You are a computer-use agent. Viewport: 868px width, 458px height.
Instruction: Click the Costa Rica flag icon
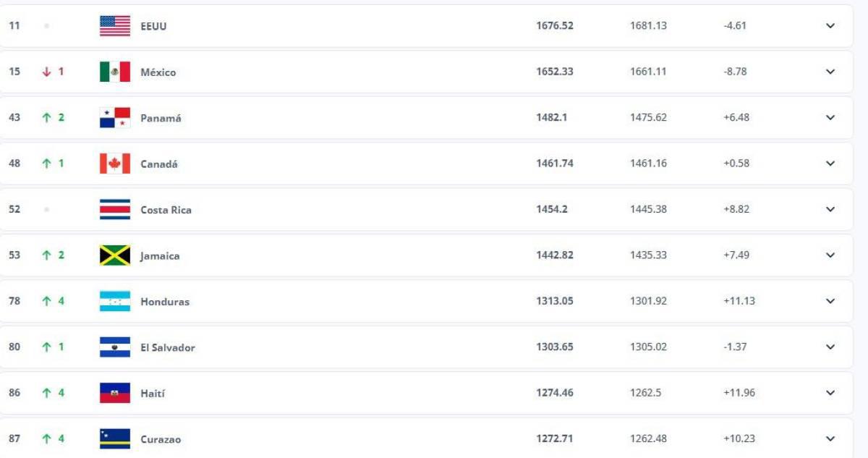click(x=111, y=209)
